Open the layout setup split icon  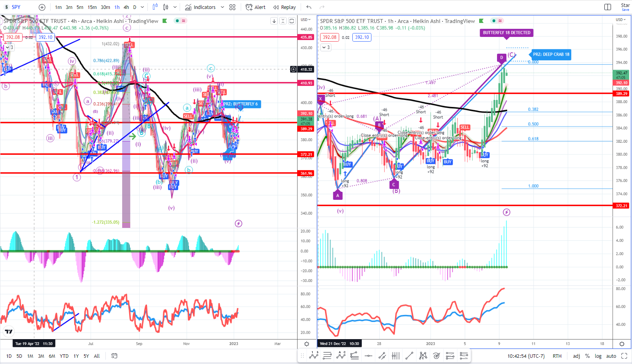[x=607, y=7]
